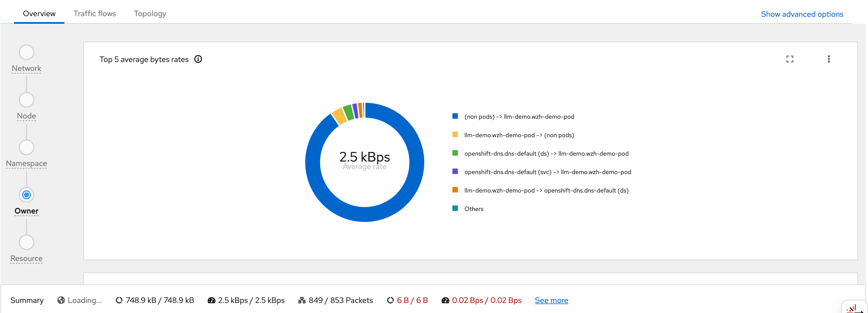
Task: Toggle blue (non pods) legend swatch
Action: [455, 116]
